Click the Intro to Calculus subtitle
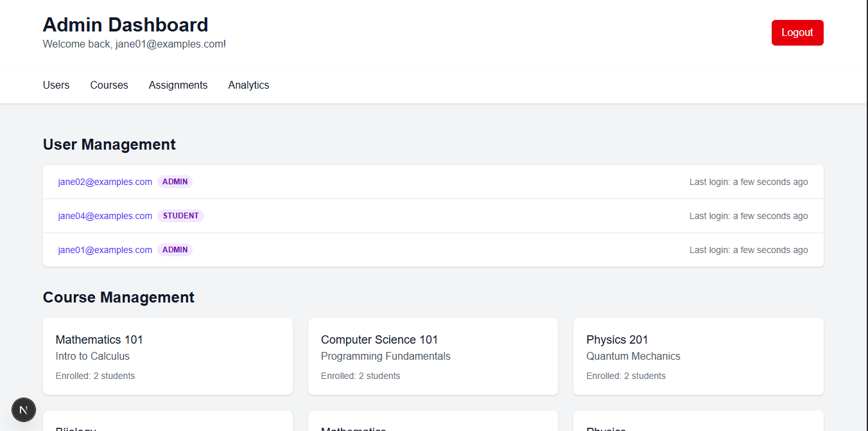 92,356
